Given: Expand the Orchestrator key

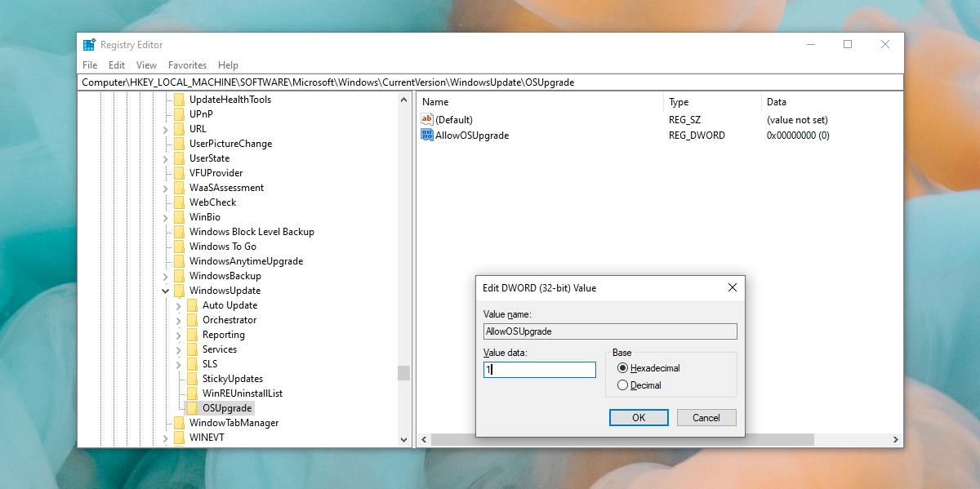Looking at the screenshot, I should click(178, 319).
